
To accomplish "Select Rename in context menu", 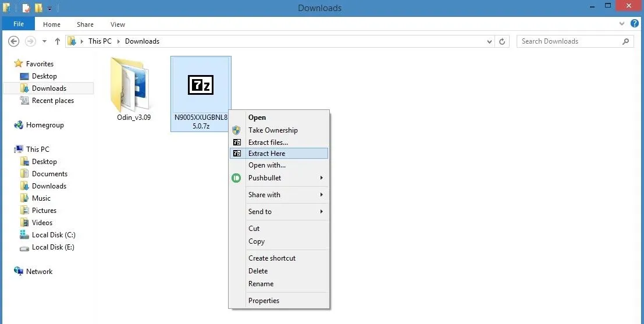I will tap(279, 284).
